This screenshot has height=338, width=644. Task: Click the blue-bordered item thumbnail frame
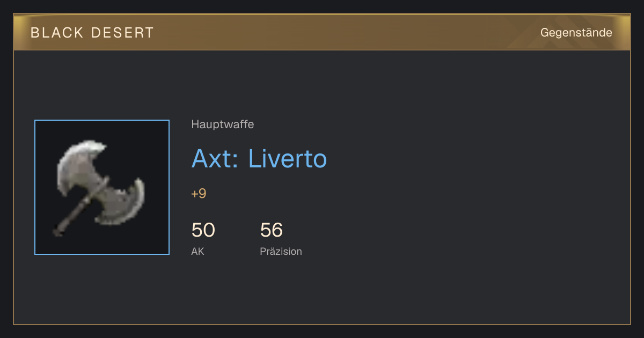[102, 187]
